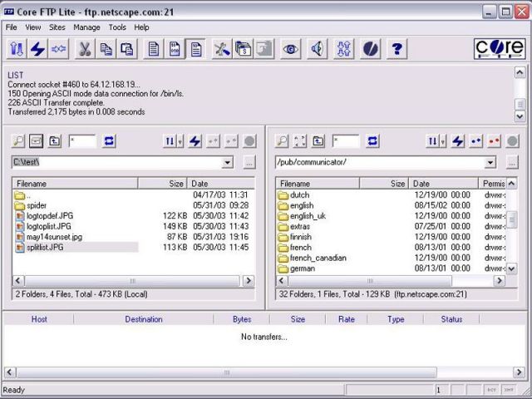The height and width of the screenshot is (399, 532).
Task: Select the english_uk remote folder
Action: point(308,216)
